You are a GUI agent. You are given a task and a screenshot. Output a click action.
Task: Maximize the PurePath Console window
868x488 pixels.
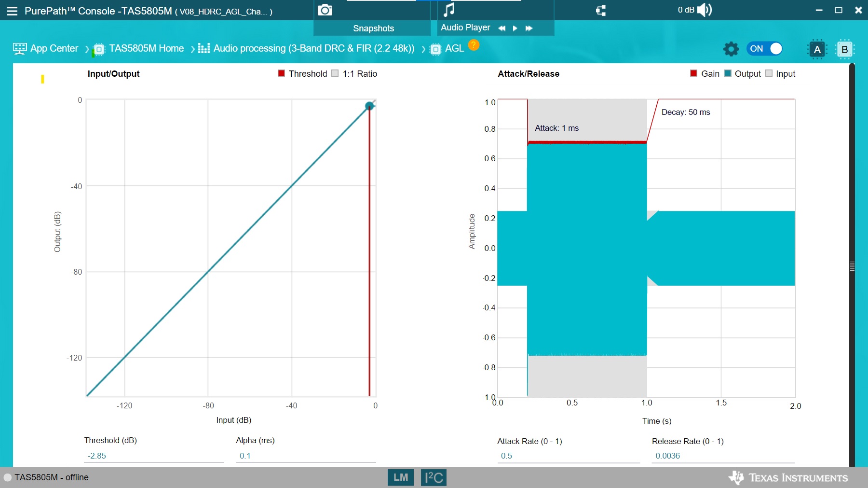pyautogui.click(x=839, y=10)
